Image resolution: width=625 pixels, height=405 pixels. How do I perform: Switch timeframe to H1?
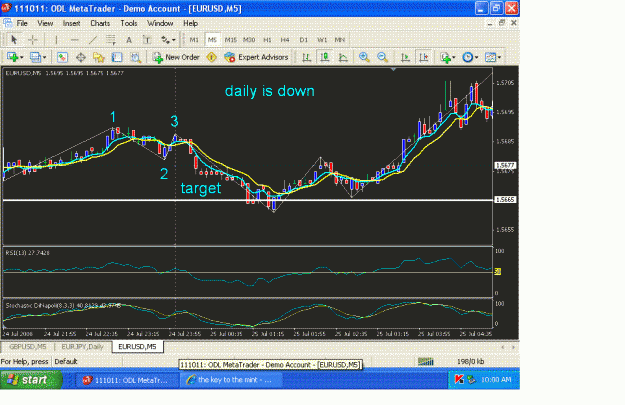267,40
